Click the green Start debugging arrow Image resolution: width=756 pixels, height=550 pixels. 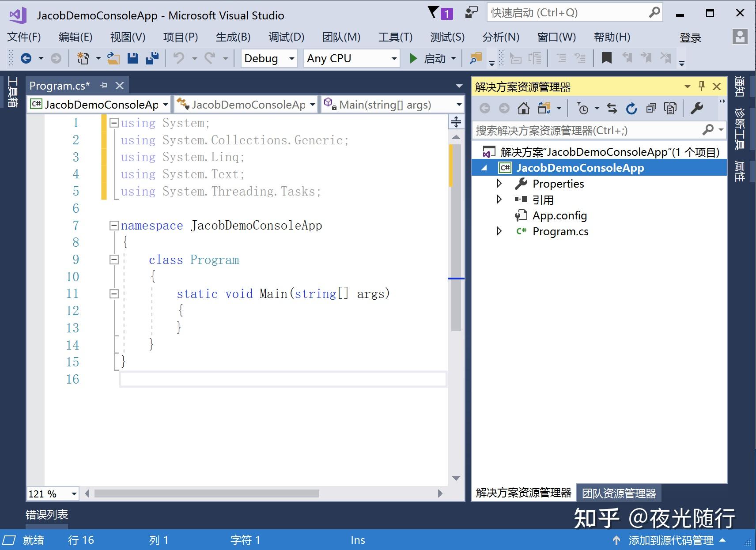[413, 58]
